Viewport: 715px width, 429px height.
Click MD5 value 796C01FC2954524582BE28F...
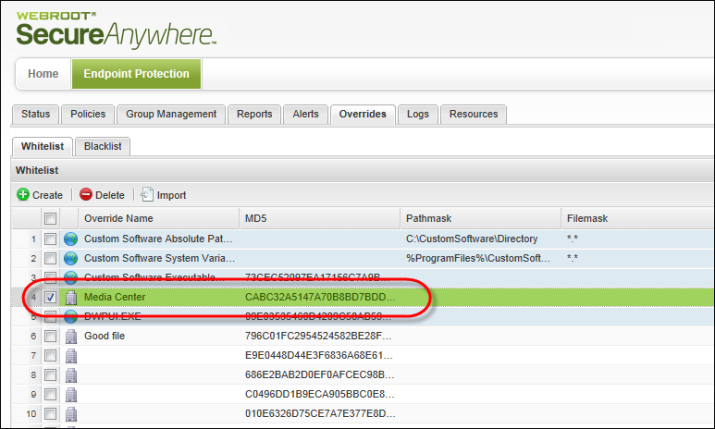(x=318, y=336)
